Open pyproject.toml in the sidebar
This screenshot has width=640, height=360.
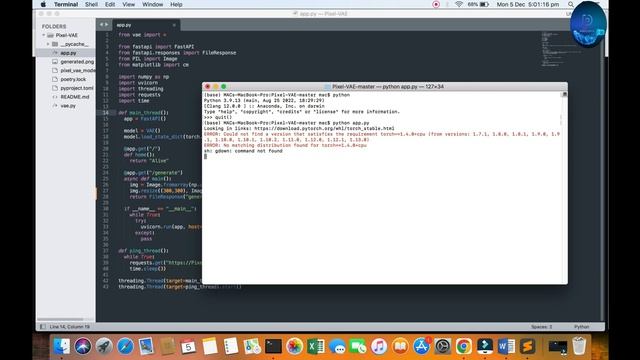coord(77,88)
